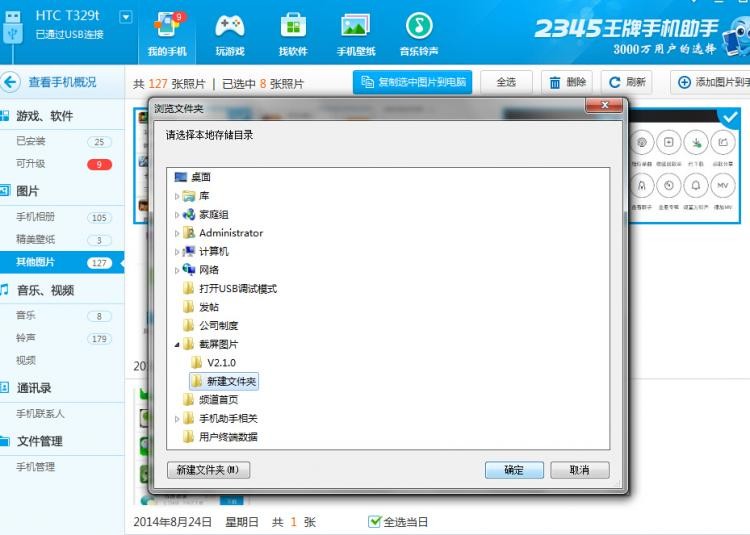The image size is (750, 535).
Task: Collapse the 截屏图片 folder node
Action: click(178, 344)
